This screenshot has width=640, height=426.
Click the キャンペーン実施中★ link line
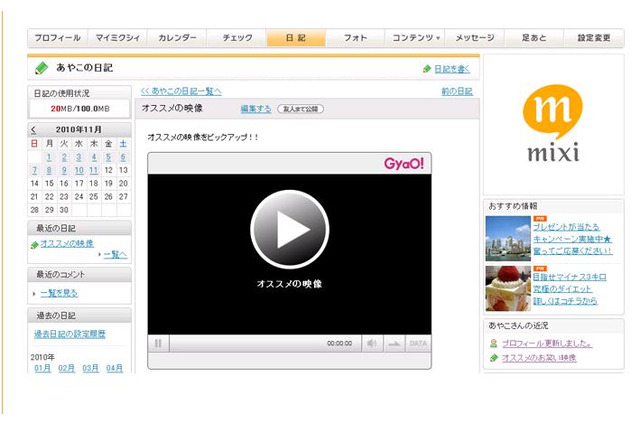[x=572, y=239]
